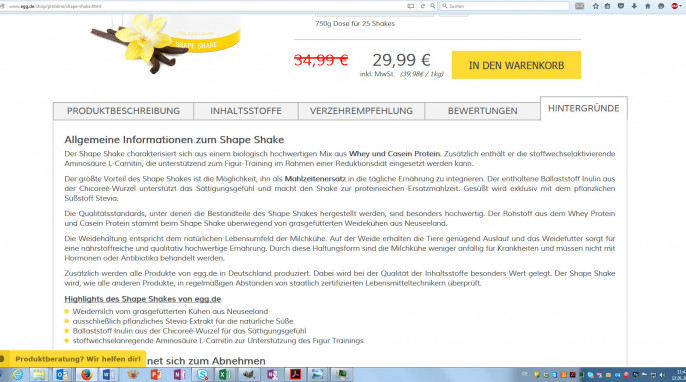Screen dimensions: 686x382
Task: Open Word from the taskbar
Action: click(x=108, y=375)
